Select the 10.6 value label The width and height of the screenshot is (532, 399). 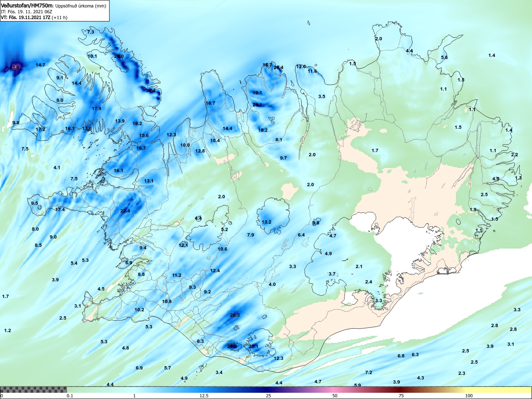click(x=222, y=249)
